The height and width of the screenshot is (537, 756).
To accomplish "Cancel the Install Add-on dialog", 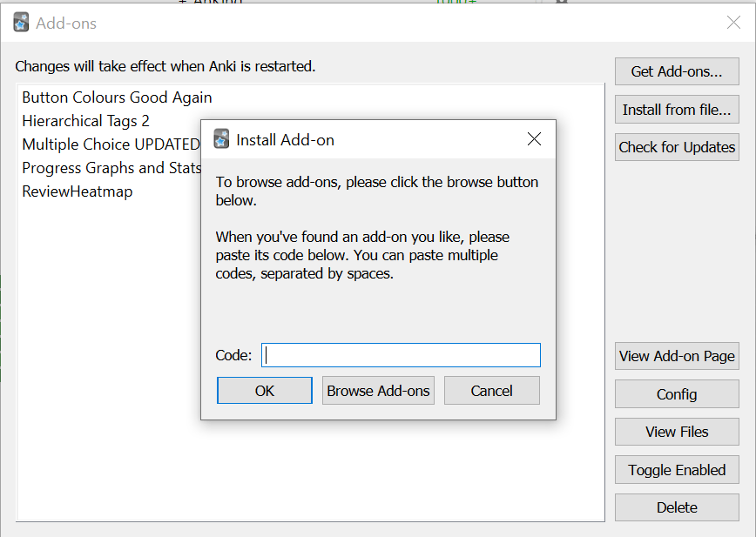I will pos(491,391).
